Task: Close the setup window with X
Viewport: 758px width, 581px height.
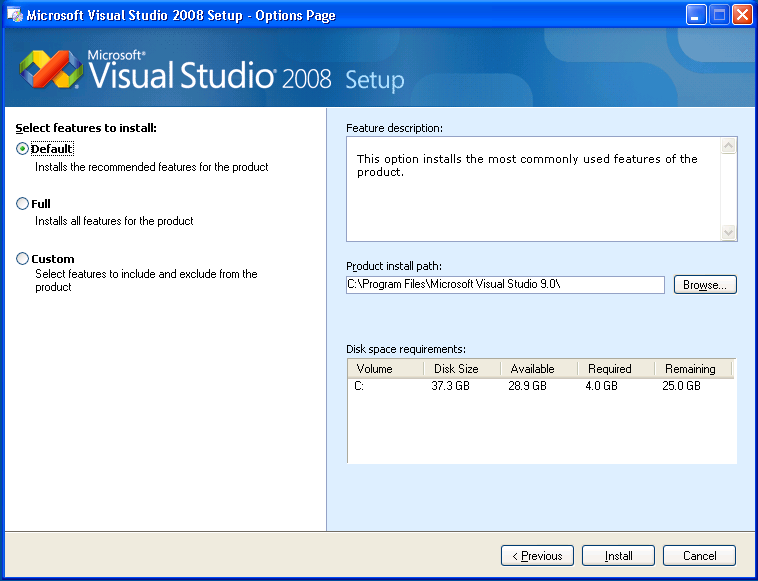Action: (742, 15)
